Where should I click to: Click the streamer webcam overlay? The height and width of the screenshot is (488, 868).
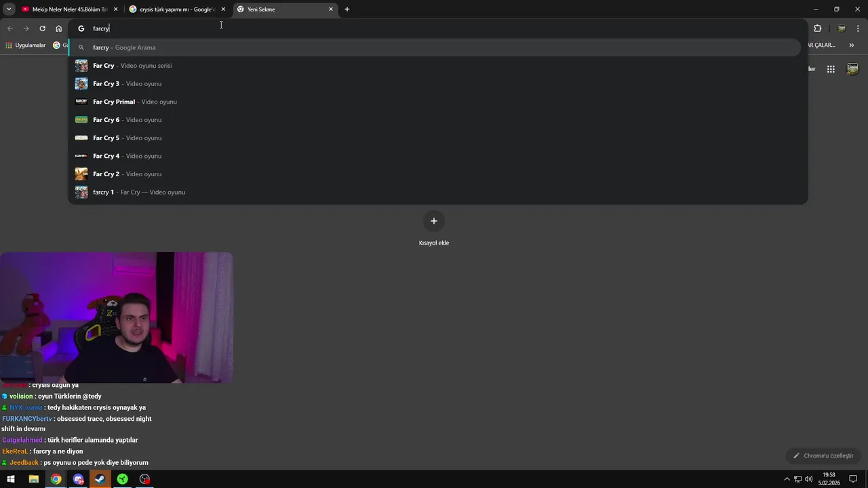click(117, 318)
